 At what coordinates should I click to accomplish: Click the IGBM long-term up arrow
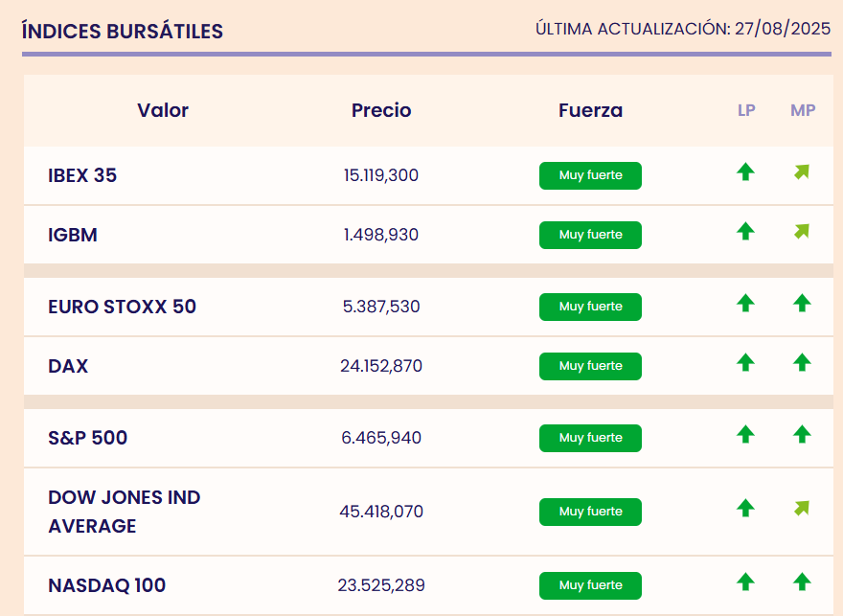[745, 231]
